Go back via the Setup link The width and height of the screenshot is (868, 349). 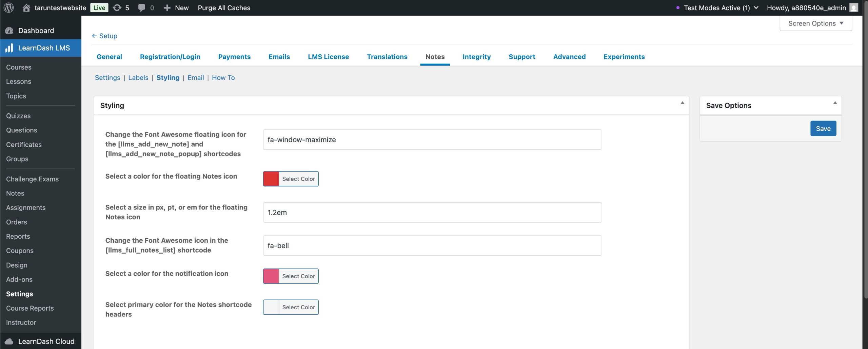(104, 36)
